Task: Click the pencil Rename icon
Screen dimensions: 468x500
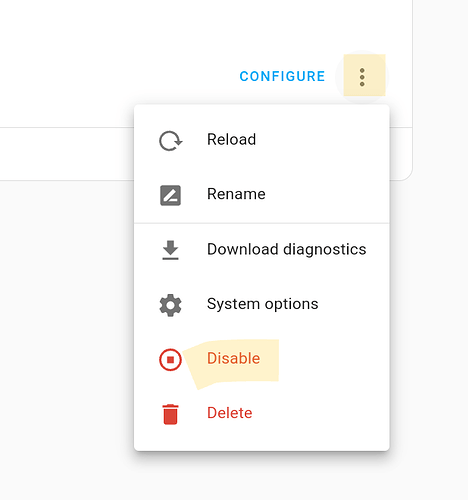Action: (x=170, y=195)
